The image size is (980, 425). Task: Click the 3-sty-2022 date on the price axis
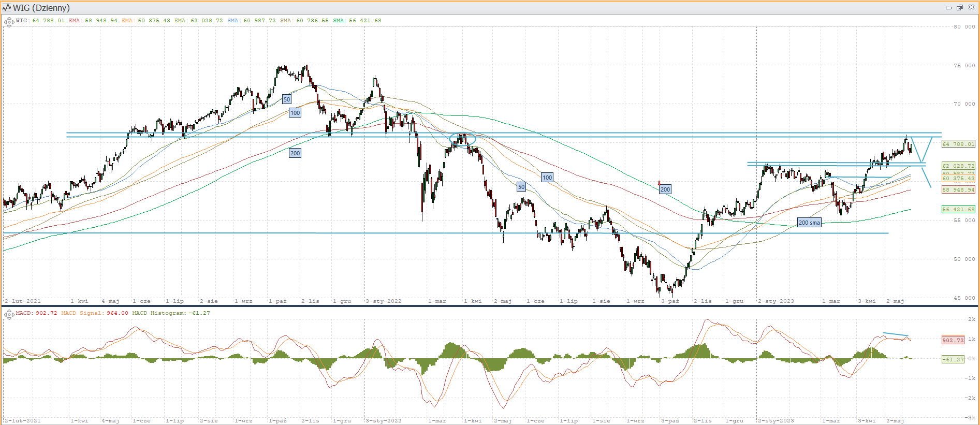click(x=383, y=301)
